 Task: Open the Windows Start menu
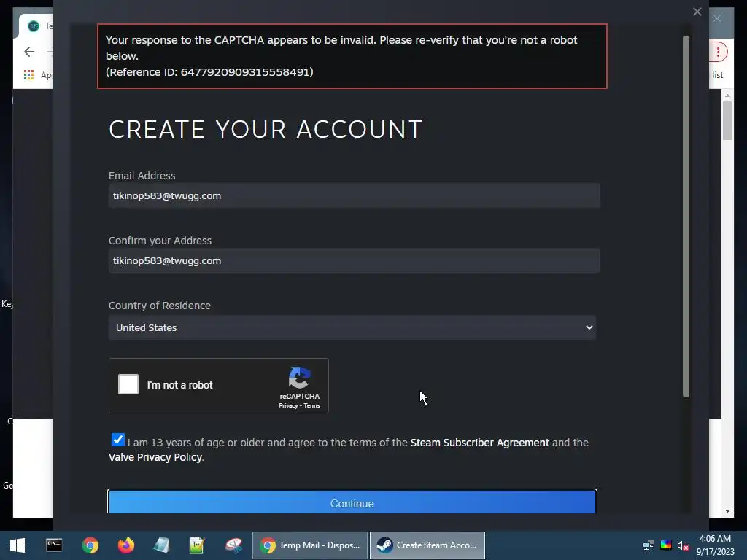pyautogui.click(x=18, y=545)
